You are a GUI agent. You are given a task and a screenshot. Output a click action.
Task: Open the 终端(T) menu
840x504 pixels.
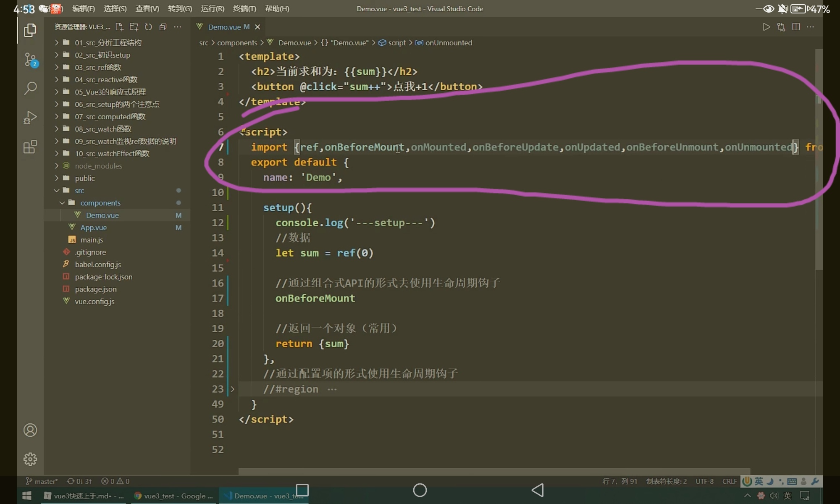point(244,8)
